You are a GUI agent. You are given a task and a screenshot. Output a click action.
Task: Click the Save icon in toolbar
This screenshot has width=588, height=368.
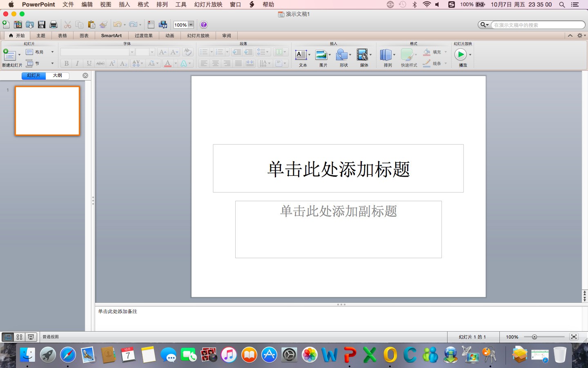(x=42, y=25)
